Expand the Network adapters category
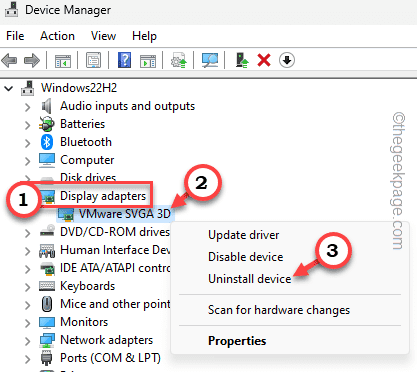417x372 pixels. point(27,341)
